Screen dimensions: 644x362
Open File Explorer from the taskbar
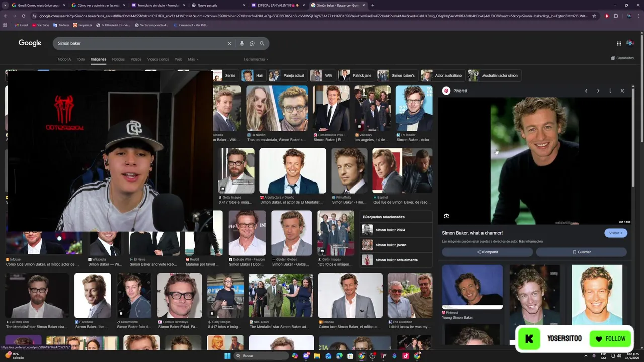(317, 356)
